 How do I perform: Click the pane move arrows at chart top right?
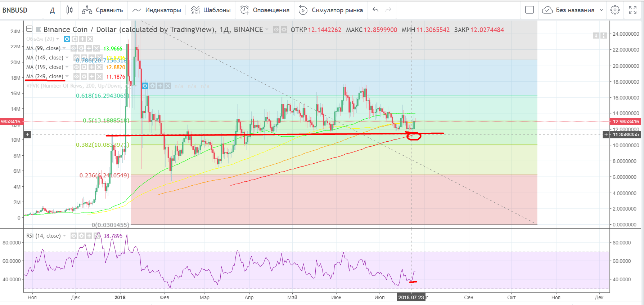click(x=600, y=35)
